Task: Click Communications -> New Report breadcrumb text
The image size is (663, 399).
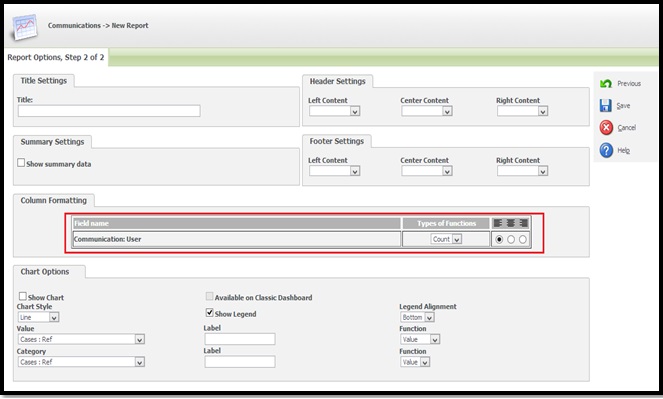Action: 98,25
